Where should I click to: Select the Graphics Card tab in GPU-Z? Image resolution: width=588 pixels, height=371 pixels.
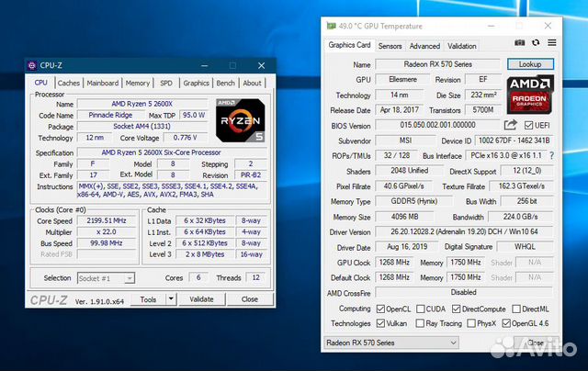[349, 45]
